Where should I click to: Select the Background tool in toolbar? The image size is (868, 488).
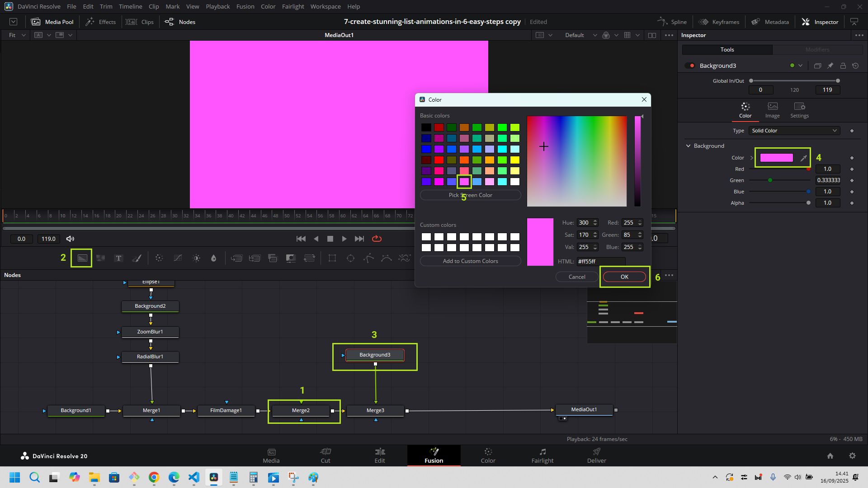point(82,258)
